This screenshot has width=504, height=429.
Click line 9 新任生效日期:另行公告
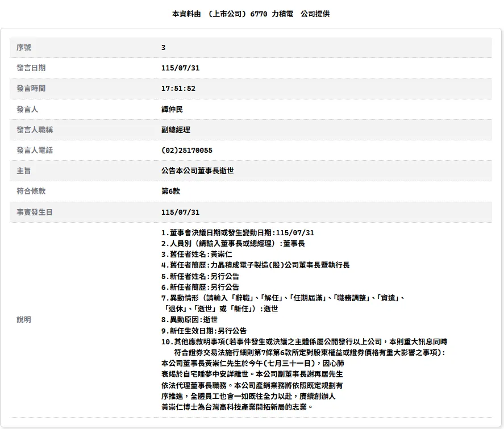point(204,331)
